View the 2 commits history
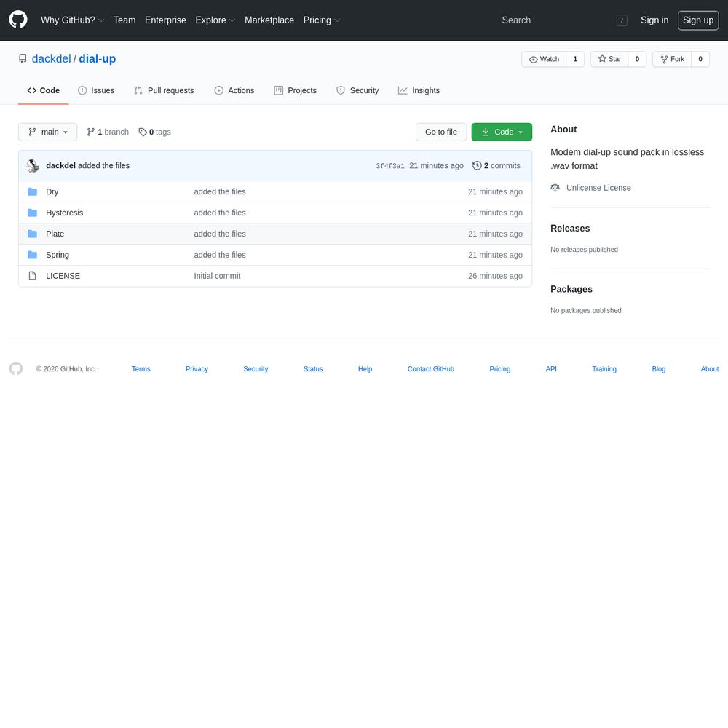The width and height of the screenshot is (728, 728). pos(496,165)
